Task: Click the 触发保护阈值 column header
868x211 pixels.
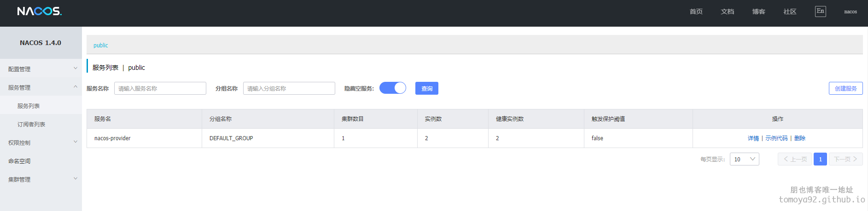Action: click(638, 119)
